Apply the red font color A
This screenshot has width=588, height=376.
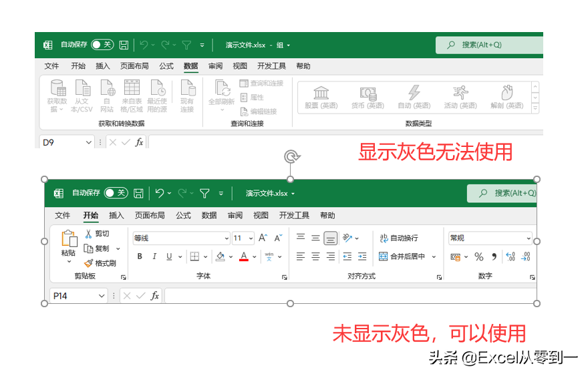244,256
